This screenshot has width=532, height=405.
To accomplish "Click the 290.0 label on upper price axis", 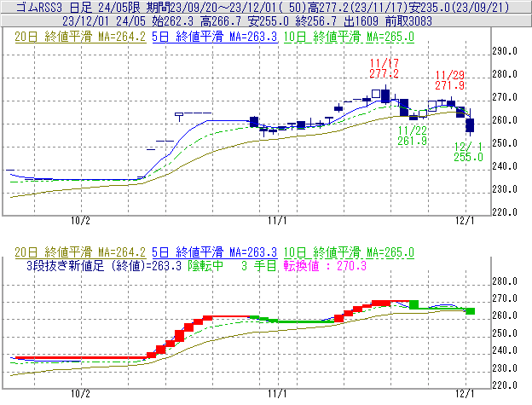I will [505, 51].
